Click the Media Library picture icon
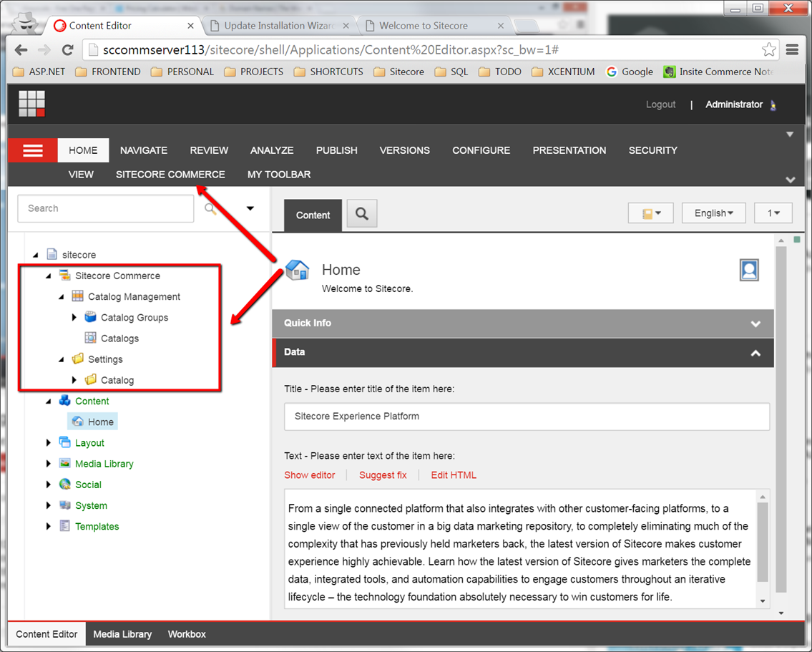Screen dimensions: 812x652 pyautogui.click(x=64, y=463)
